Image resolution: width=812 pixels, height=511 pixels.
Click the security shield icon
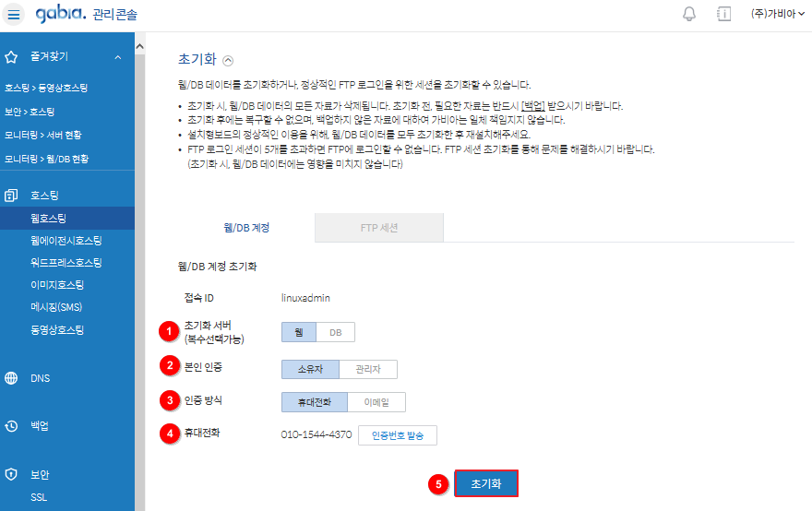[x=11, y=474]
